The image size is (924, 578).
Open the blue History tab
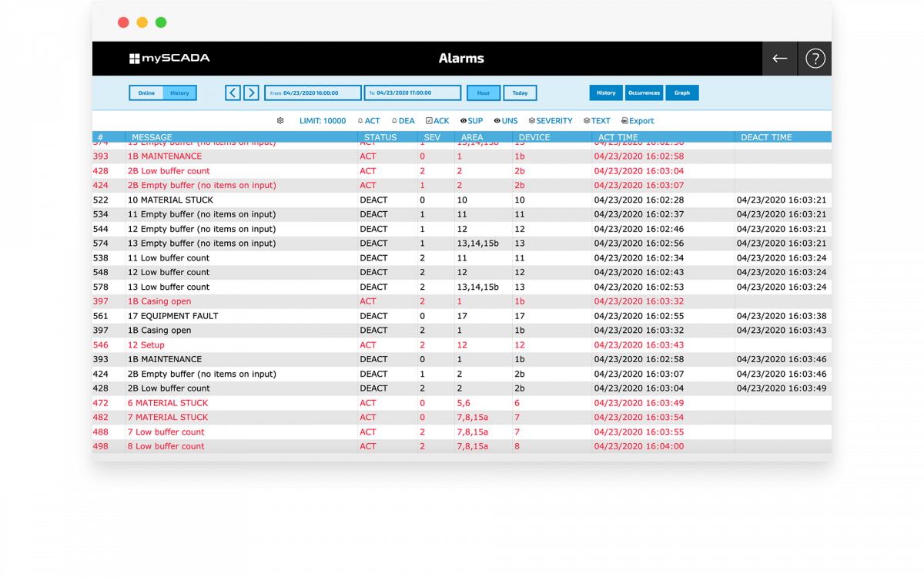(606, 93)
